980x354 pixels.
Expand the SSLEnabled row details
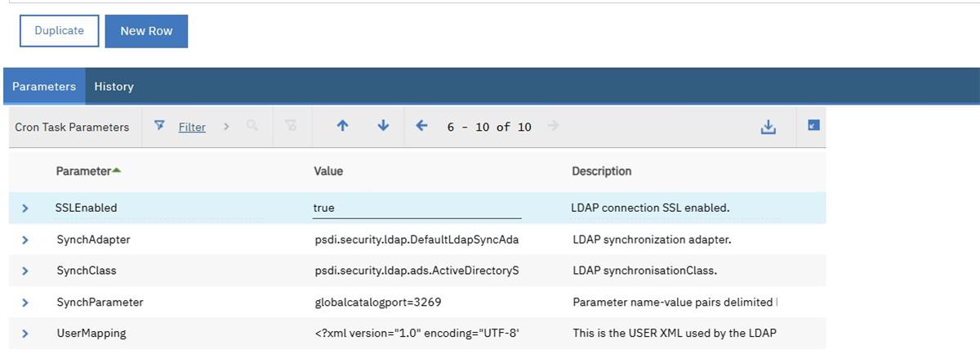(x=25, y=208)
